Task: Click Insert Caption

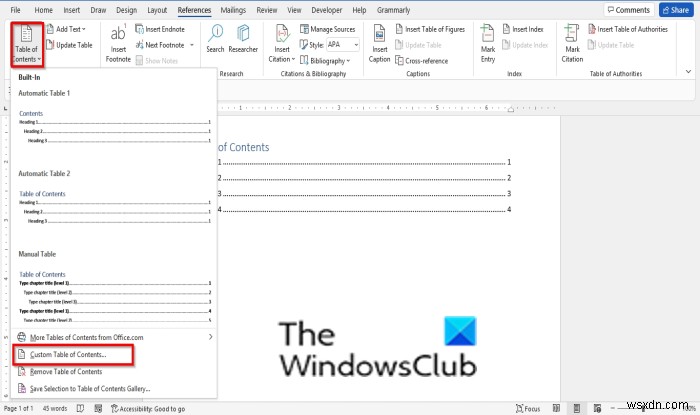Action: [379, 43]
